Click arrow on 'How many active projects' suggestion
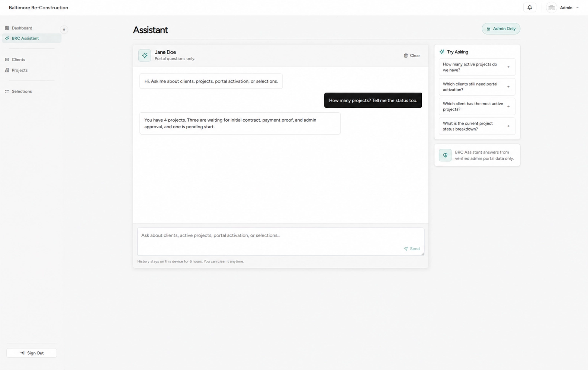 [508, 67]
